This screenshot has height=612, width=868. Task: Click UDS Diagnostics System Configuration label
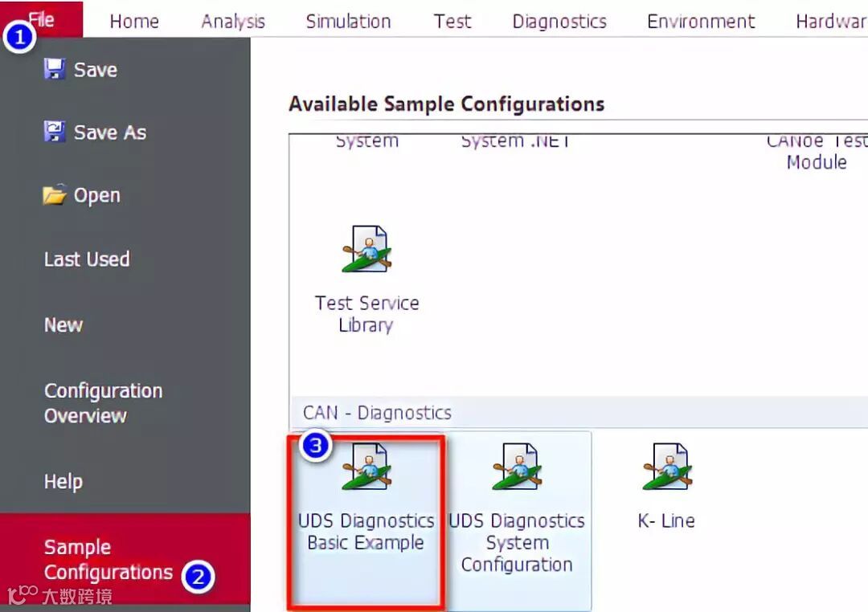pos(517,542)
